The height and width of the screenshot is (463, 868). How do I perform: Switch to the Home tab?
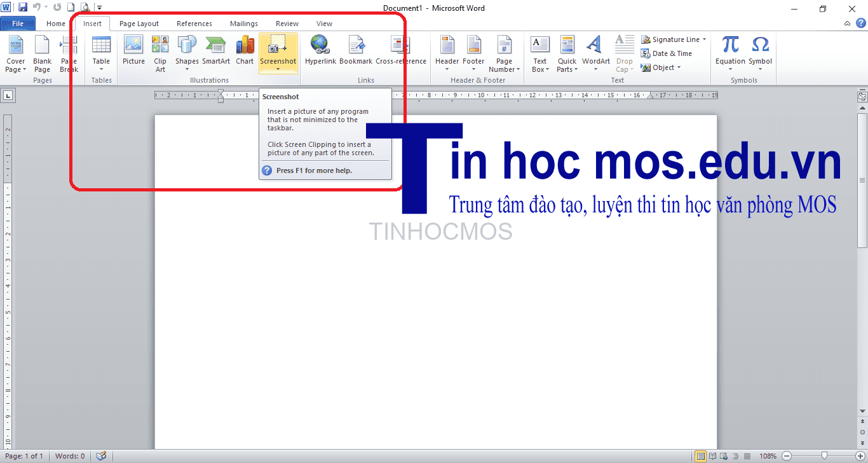click(x=56, y=24)
